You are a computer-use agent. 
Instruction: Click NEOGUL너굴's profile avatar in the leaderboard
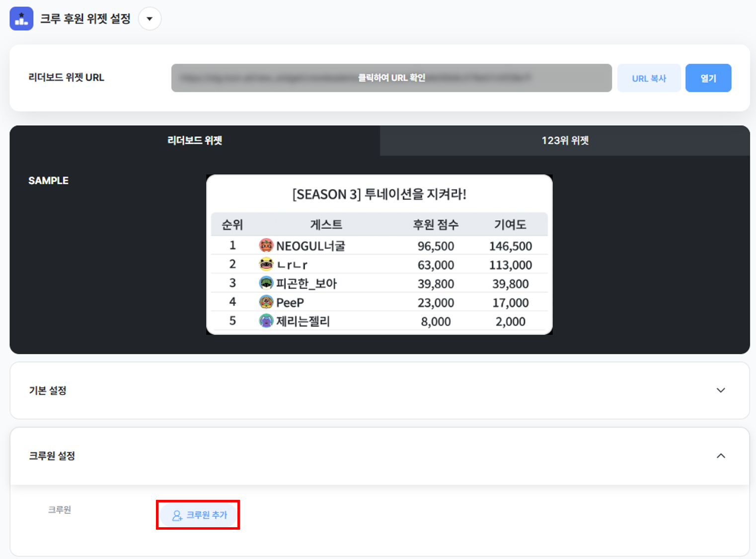[266, 245]
